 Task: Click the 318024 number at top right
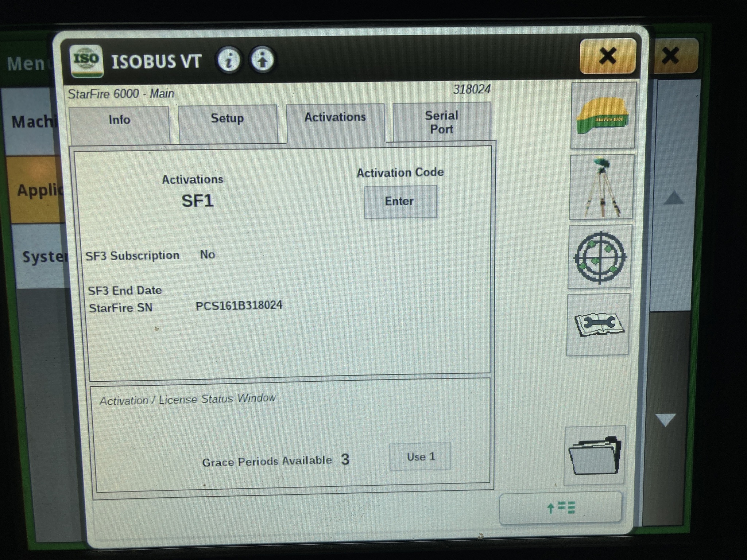(x=472, y=89)
